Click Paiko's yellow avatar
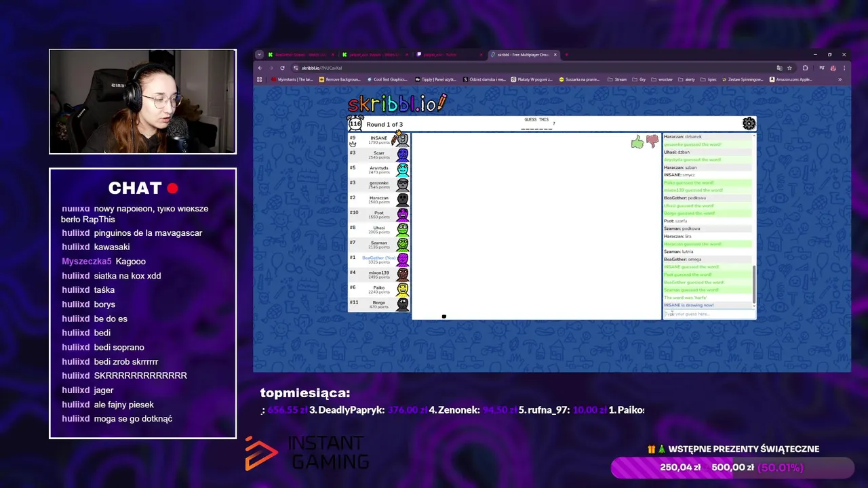Viewport: 868px width, 488px height. (403, 289)
